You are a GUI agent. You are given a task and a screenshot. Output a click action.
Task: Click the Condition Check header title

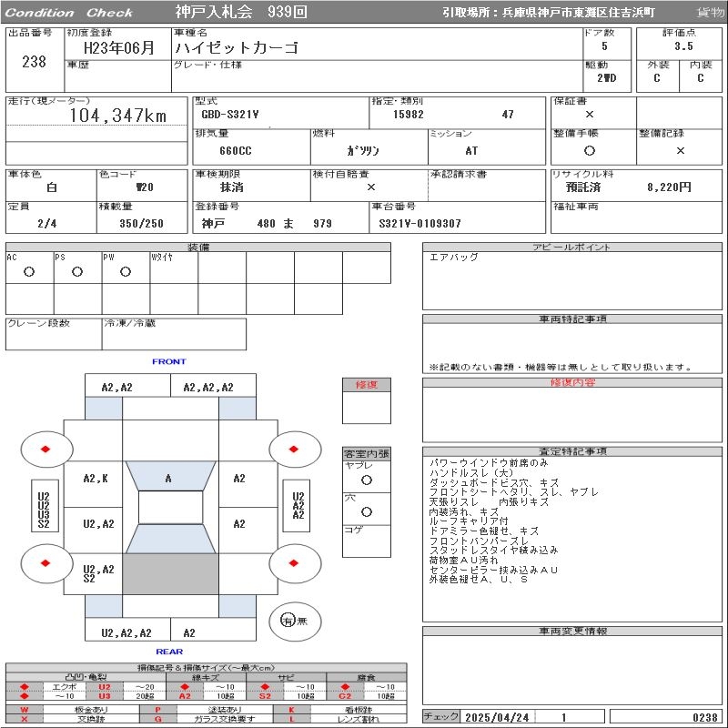click(69, 13)
